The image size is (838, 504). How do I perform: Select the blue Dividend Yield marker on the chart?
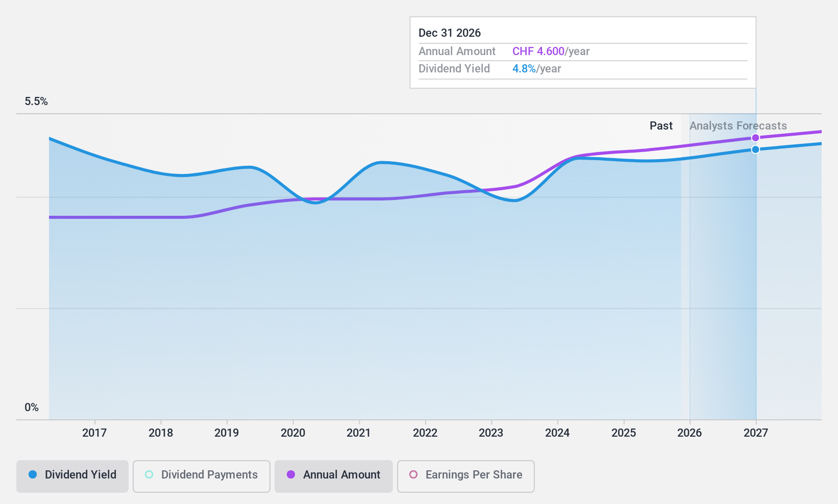click(x=755, y=149)
